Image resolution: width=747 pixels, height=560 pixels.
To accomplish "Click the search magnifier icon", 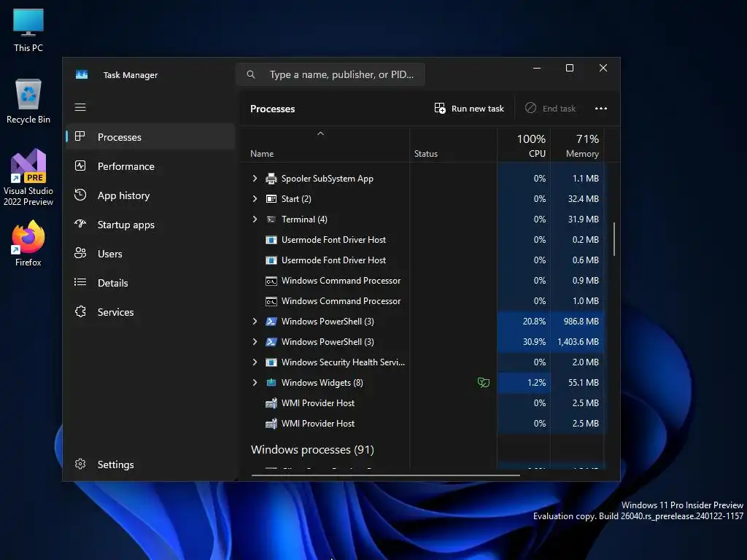I will tap(251, 74).
